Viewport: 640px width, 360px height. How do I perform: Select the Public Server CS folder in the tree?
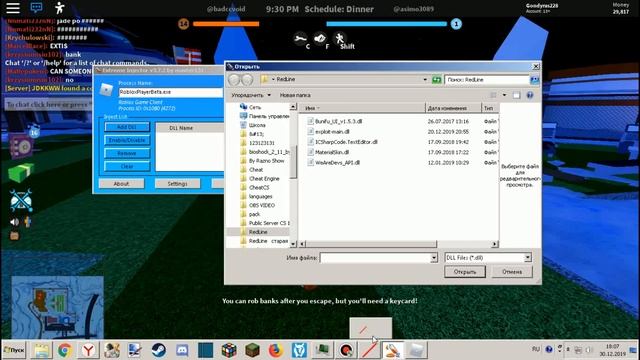tap(269, 223)
